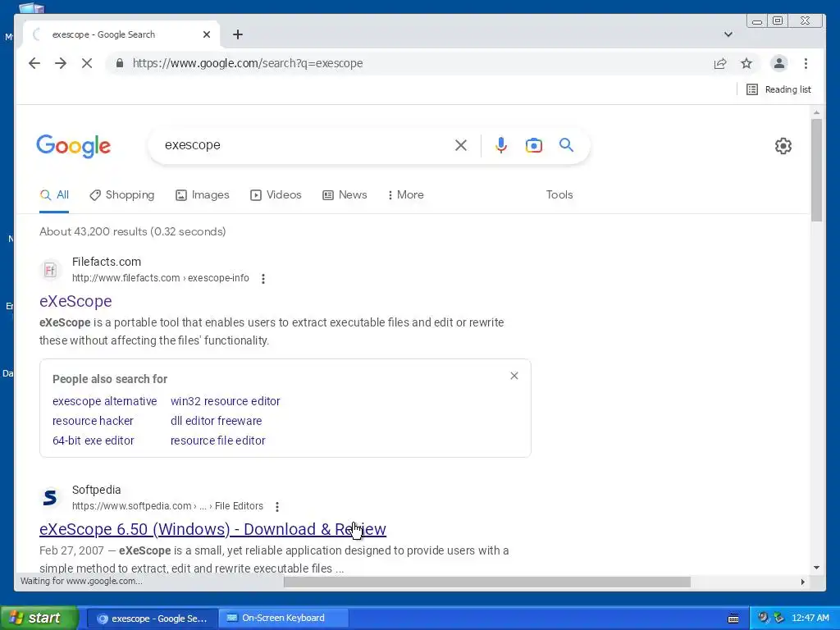Click the Filefacts.com site name

(x=107, y=262)
